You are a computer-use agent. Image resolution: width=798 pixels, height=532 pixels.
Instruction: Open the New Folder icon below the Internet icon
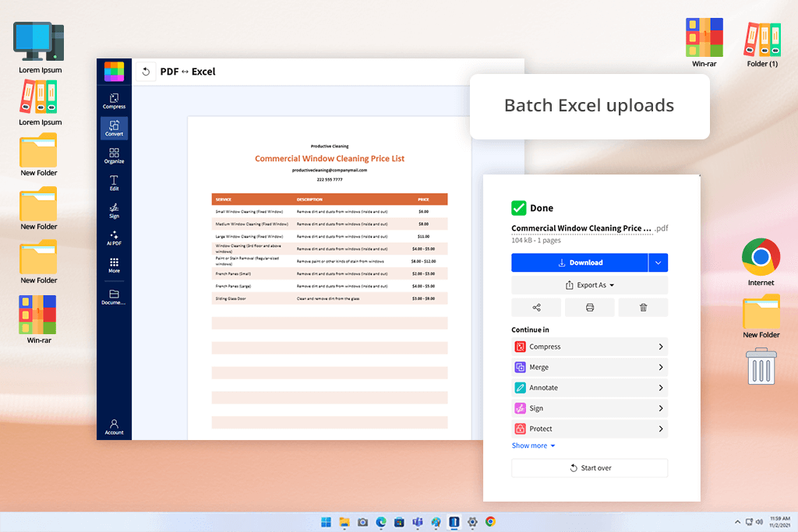point(761,316)
